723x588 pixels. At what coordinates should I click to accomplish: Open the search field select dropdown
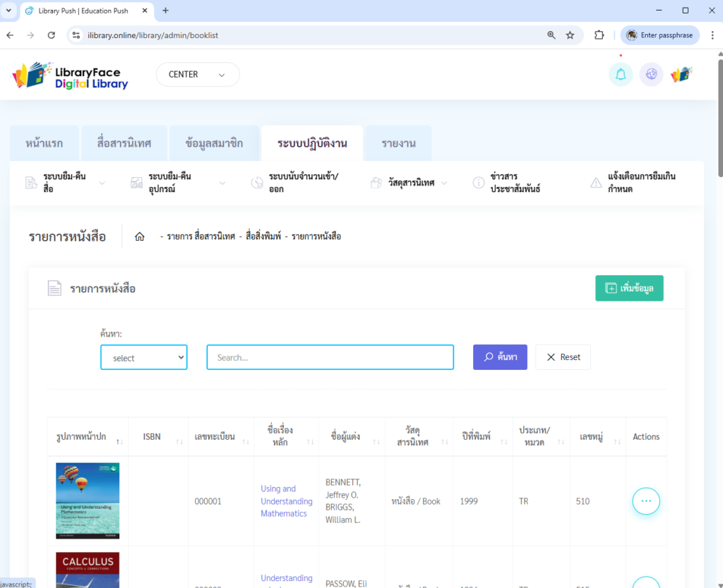click(144, 357)
